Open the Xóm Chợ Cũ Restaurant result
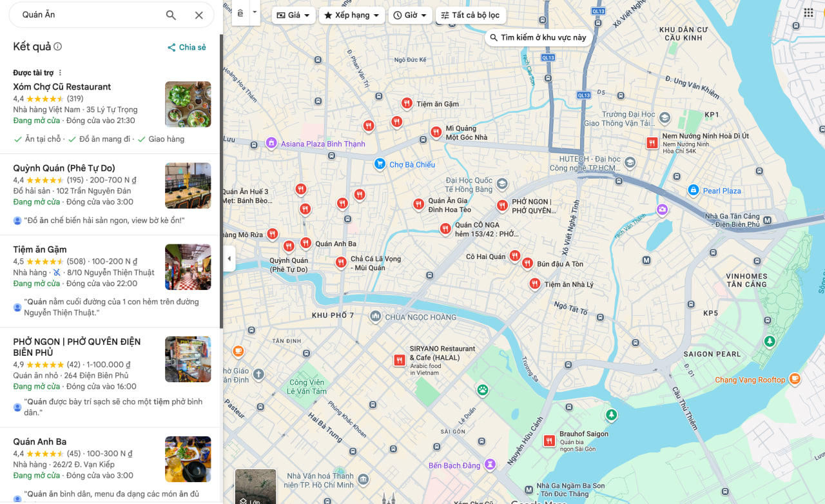Screen dimensions: 825x504 click(x=111, y=113)
